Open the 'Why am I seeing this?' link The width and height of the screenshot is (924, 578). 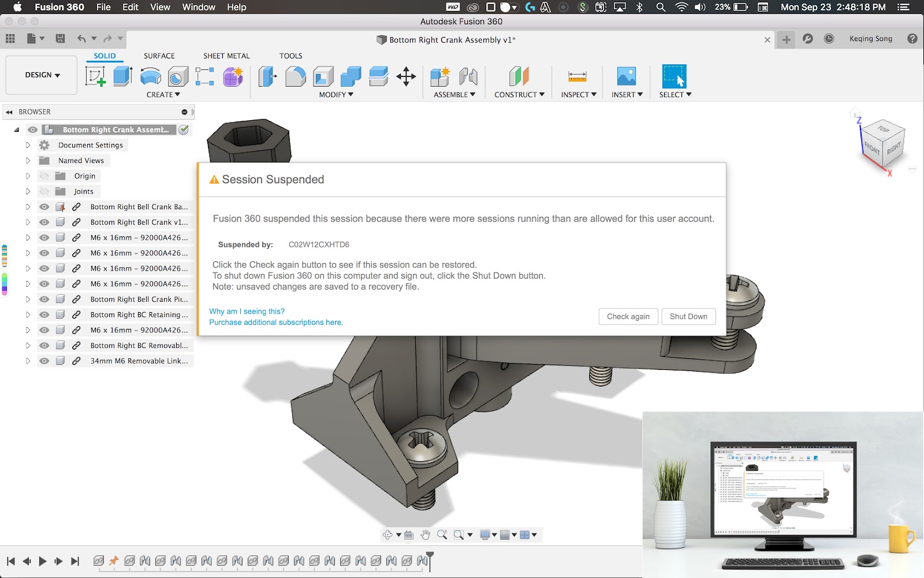247,311
